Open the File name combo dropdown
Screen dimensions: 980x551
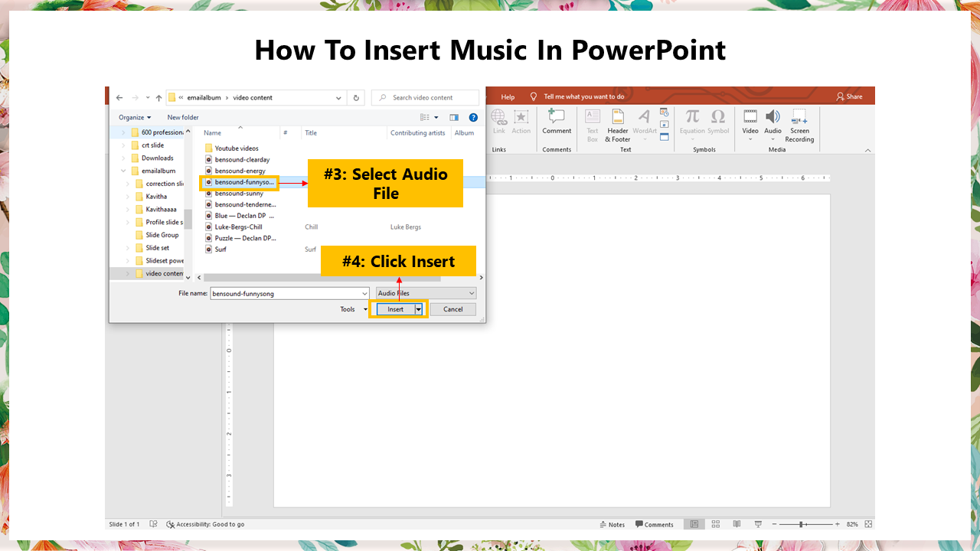(x=364, y=293)
